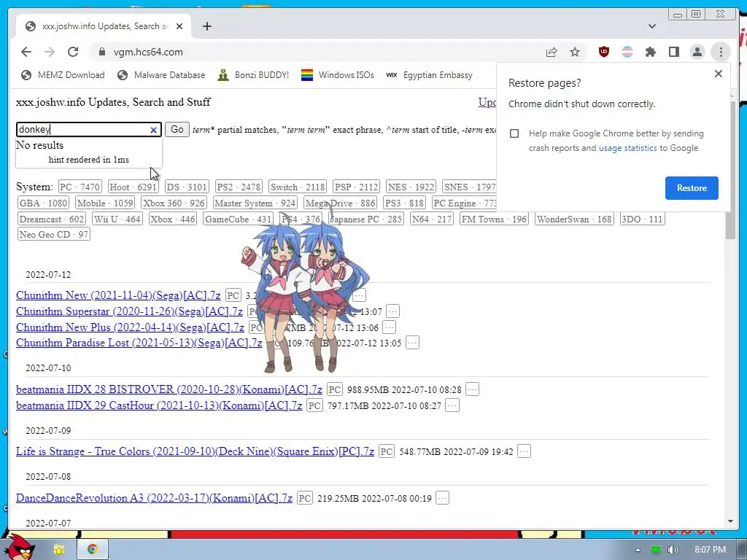
Task: Select the Chrome taskbar button
Action: click(93, 550)
